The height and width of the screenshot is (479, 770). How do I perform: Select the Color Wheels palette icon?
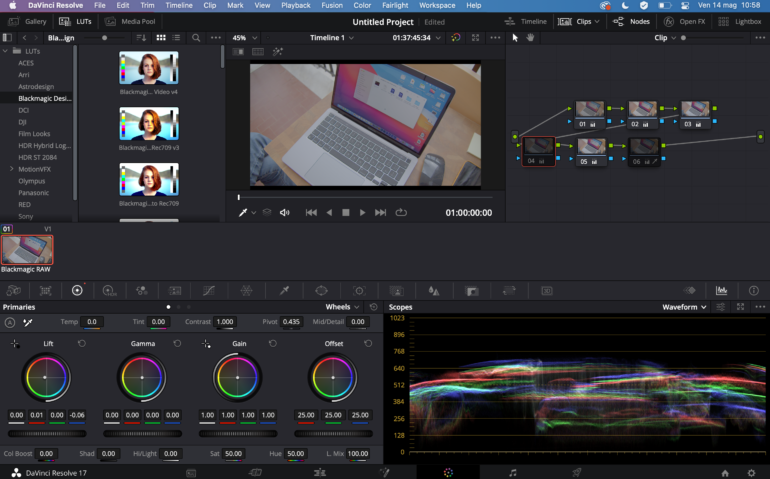click(77, 290)
